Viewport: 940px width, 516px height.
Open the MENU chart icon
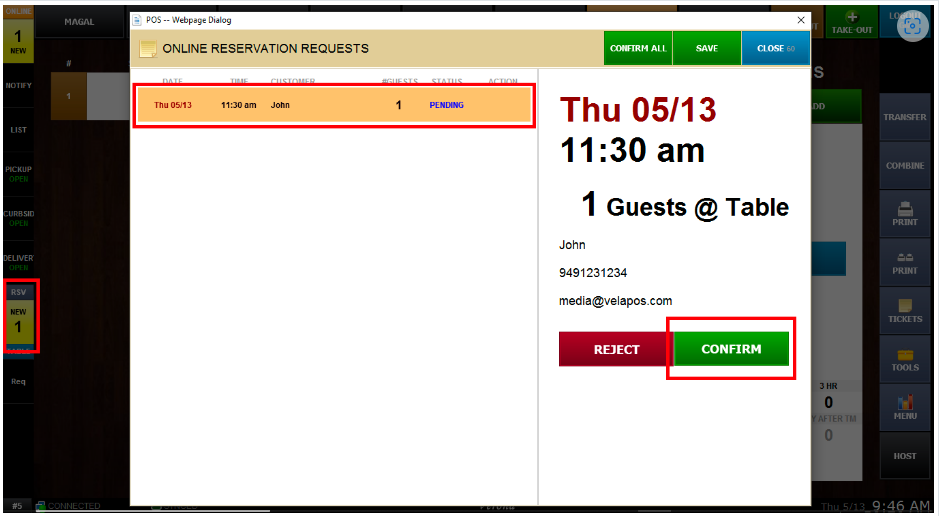point(904,407)
